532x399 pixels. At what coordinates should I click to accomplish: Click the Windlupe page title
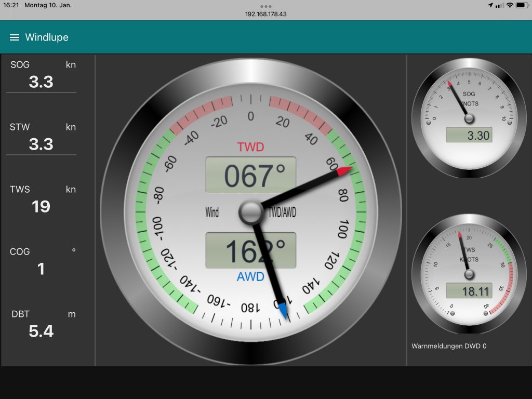tap(47, 37)
